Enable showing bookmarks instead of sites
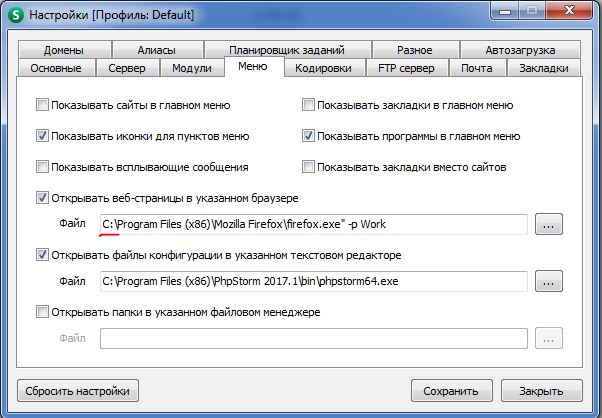 (x=309, y=167)
